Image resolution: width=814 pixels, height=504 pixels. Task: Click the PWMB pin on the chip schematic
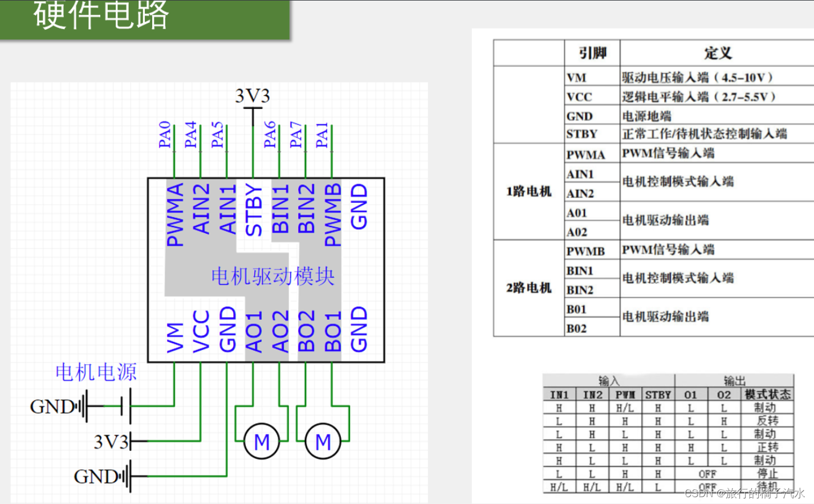point(332,214)
